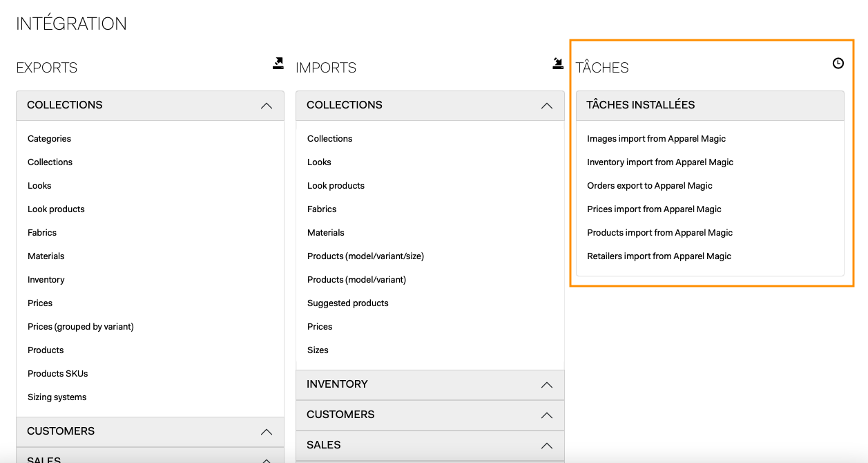Viewport: 868px width, 463px height.
Task: Open Sizing systems export
Action: [x=57, y=397]
